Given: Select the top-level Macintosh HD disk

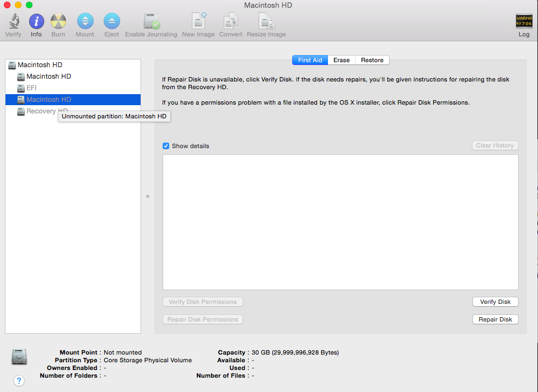Looking at the screenshot, I should [x=73, y=65].
